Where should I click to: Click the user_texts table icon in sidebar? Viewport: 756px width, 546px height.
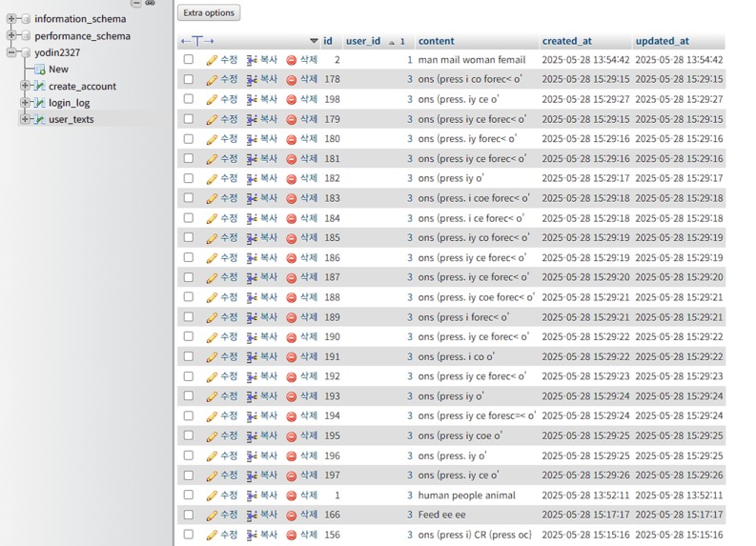click(x=39, y=119)
